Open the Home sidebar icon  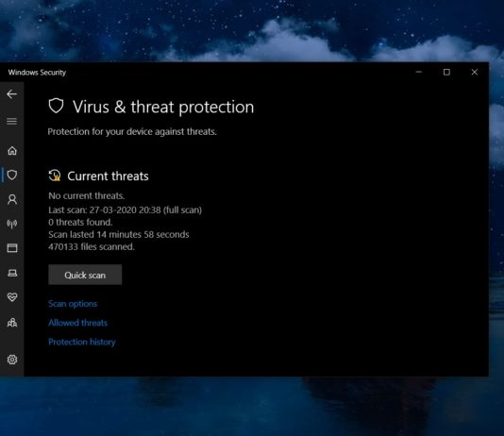point(12,150)
